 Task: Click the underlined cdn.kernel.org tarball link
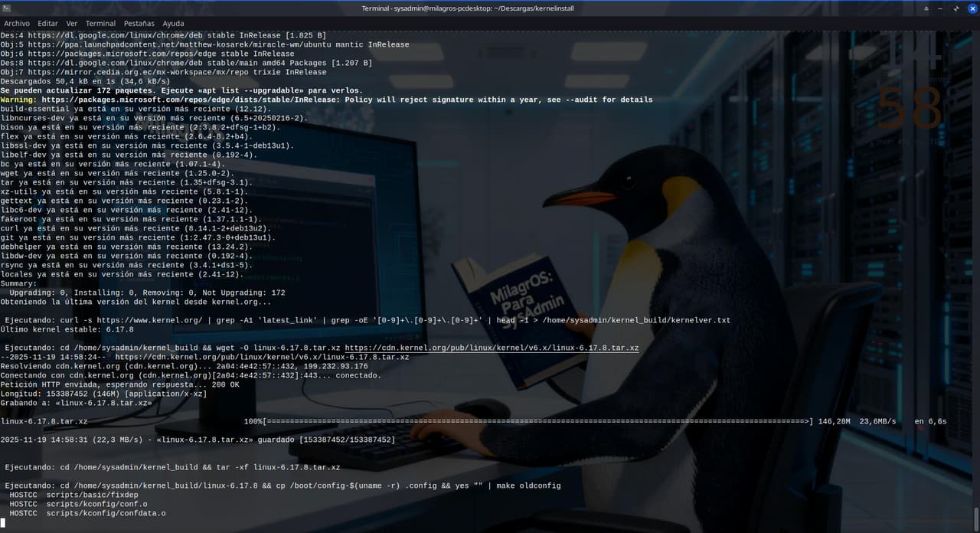(492, 348)
